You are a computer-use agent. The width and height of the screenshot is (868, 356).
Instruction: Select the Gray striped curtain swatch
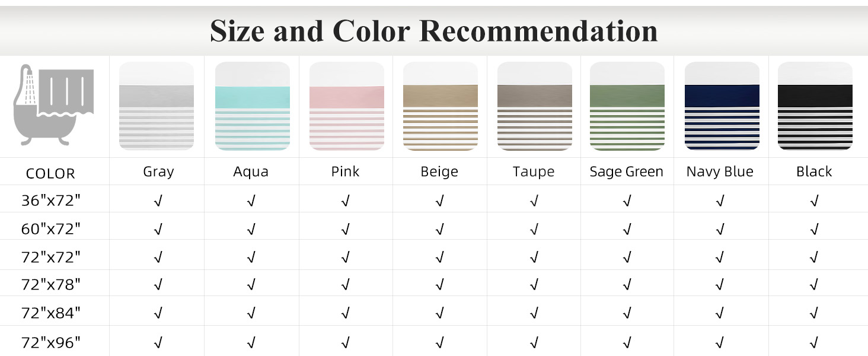tap(157, 106)
